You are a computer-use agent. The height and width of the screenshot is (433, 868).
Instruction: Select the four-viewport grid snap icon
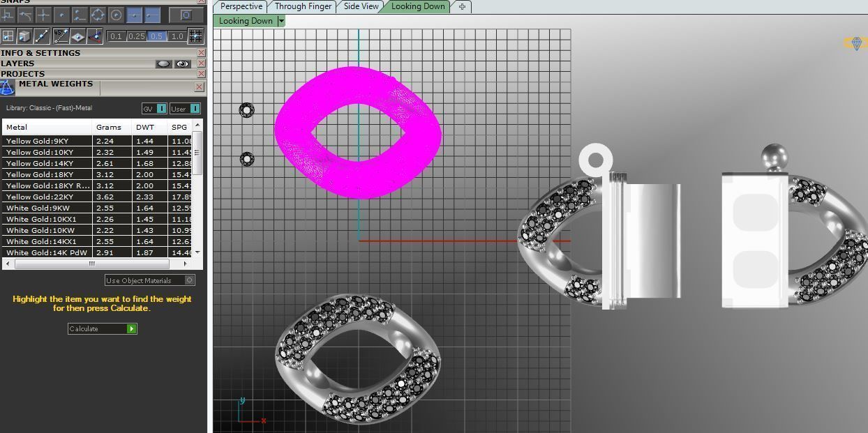[x=8, y=36]
